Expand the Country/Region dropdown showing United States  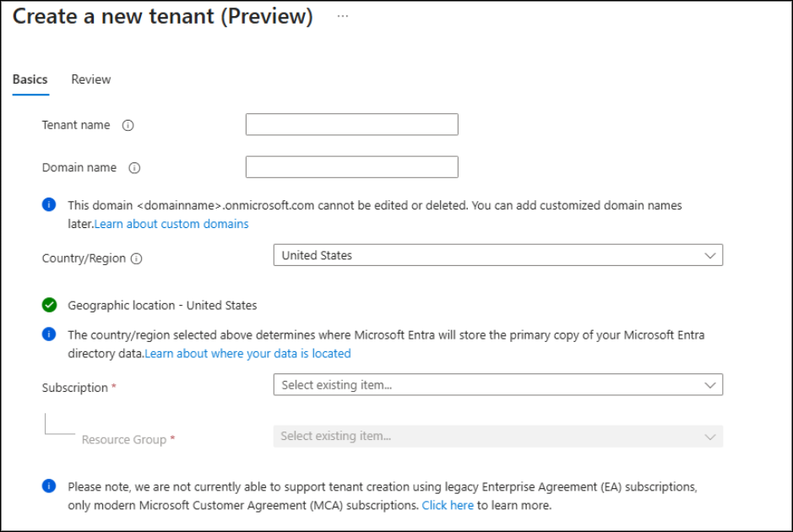497,255
